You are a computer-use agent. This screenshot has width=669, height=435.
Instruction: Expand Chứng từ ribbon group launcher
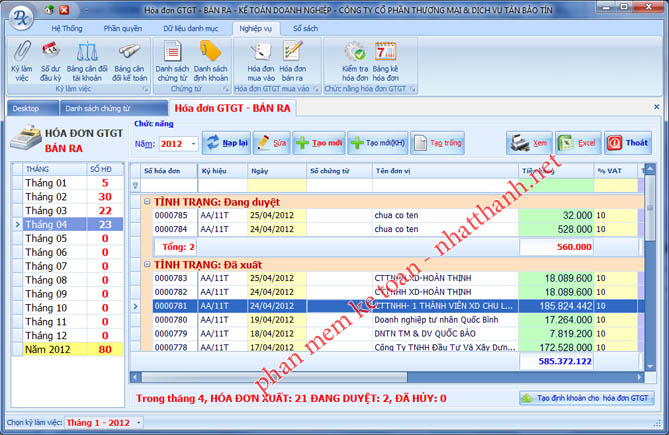(x=226, y=89)
